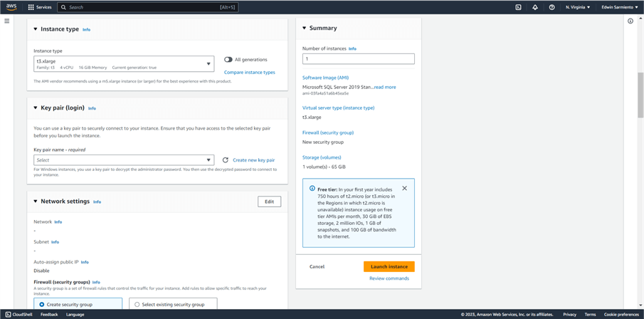Viewport: 644px width, 319px height.
Task: Open the Key pair name dropdown
Action: coord(124,160)
